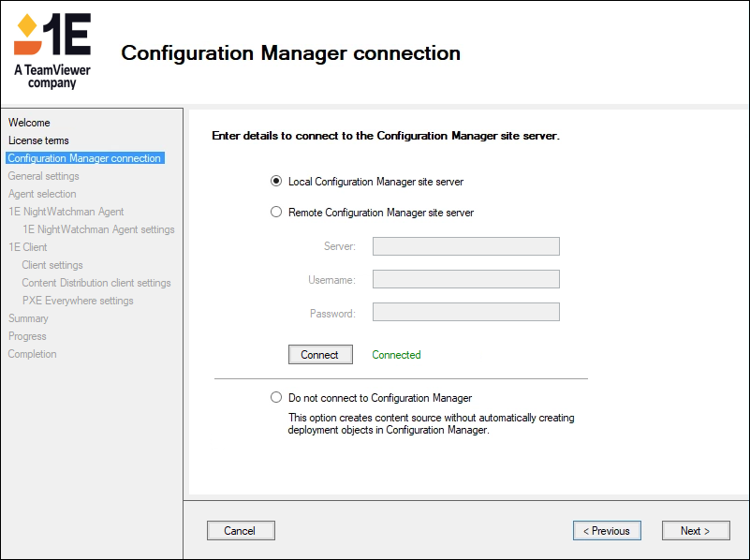Select Content Distribution client settings

(96, 283)
